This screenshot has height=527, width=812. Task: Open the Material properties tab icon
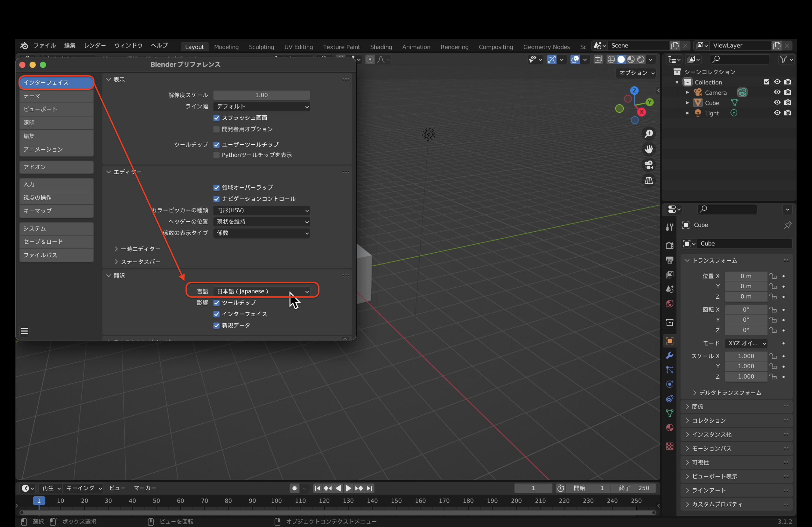point(670,427)
